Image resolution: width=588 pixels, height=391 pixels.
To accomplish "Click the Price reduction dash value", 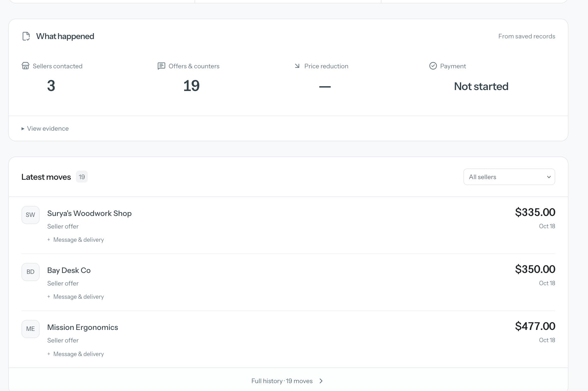I will tap(325, 86).
